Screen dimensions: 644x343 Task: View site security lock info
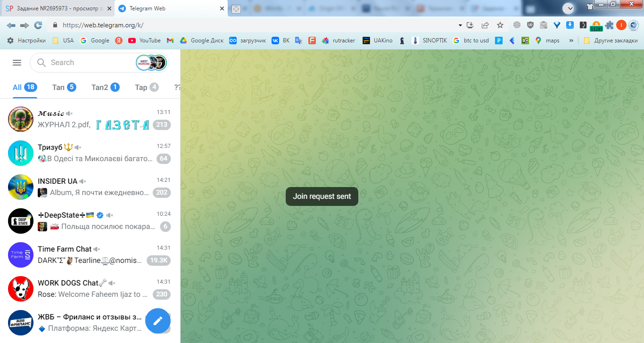55,25
